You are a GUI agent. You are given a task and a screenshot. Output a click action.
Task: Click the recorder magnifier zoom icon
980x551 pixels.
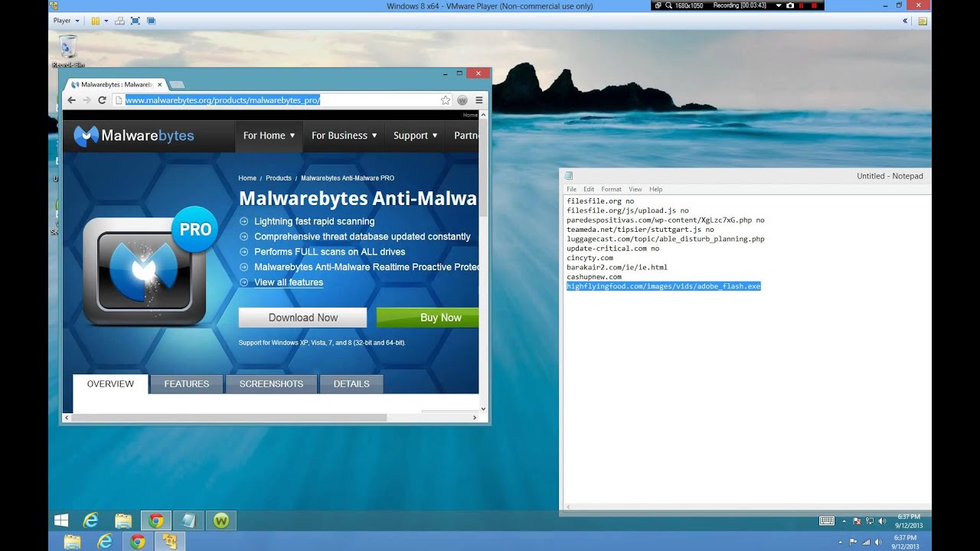coord(668,5)
